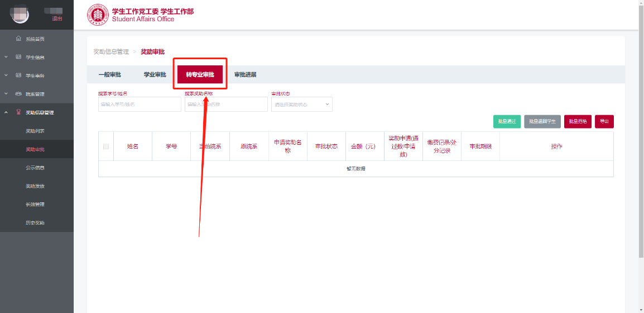Expand the 院系管理 menu chevron

6,94
